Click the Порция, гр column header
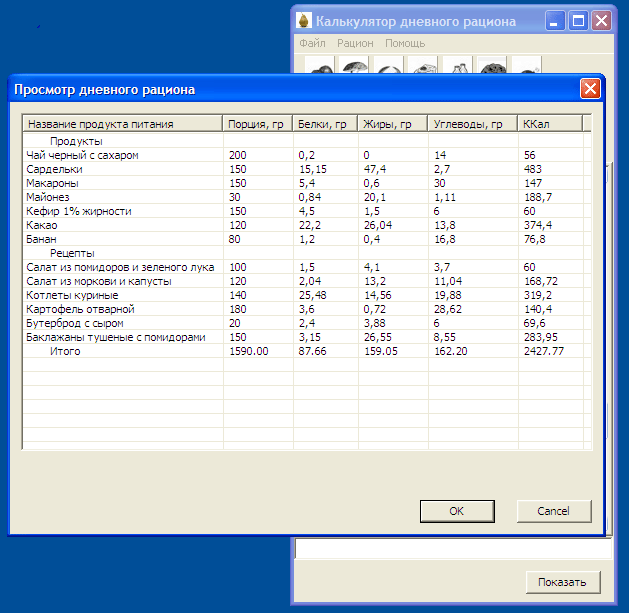629x613 pixels. coord(258,124)
